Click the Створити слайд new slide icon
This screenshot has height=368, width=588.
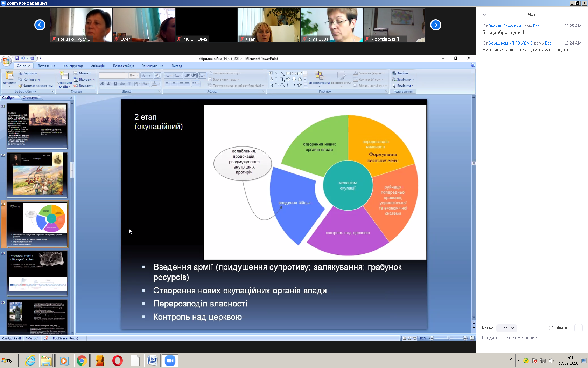click(x=64, y=76)
